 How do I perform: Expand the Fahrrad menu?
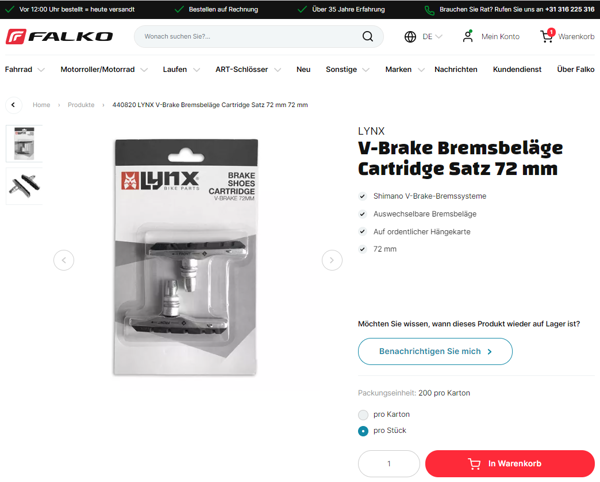point(25,70)
